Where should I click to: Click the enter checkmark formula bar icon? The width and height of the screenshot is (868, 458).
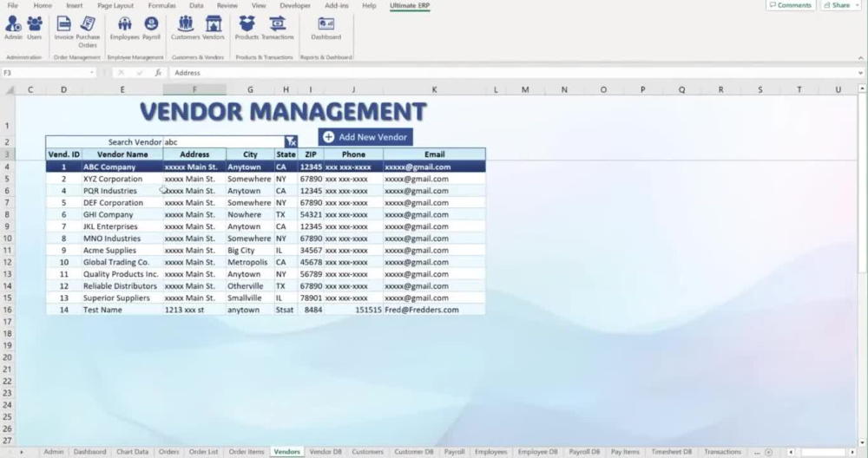click(140, 73)
